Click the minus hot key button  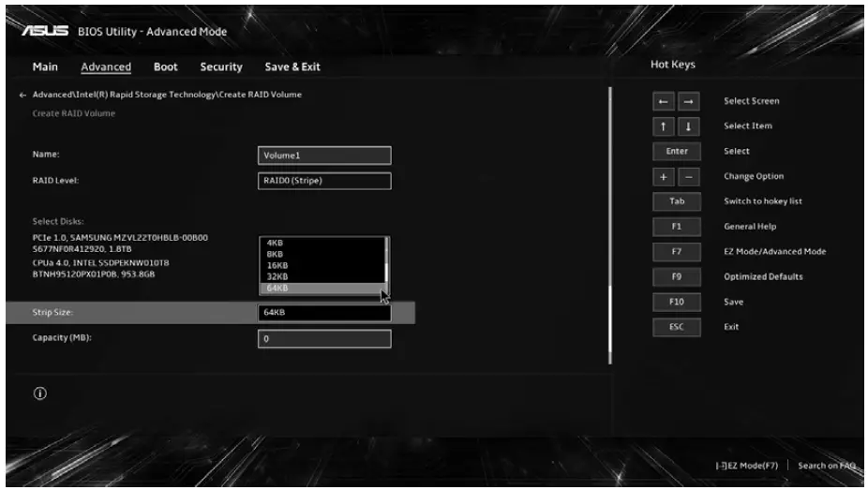coord(688,177)
